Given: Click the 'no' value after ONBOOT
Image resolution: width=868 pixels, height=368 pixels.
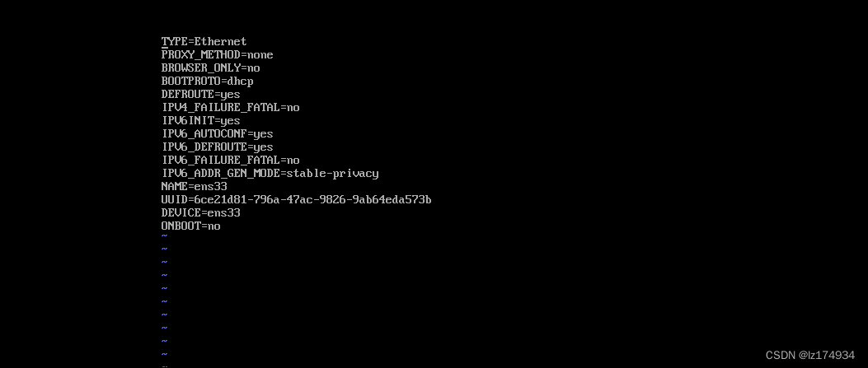Looking at the screenshot, I should click(213, 226).
